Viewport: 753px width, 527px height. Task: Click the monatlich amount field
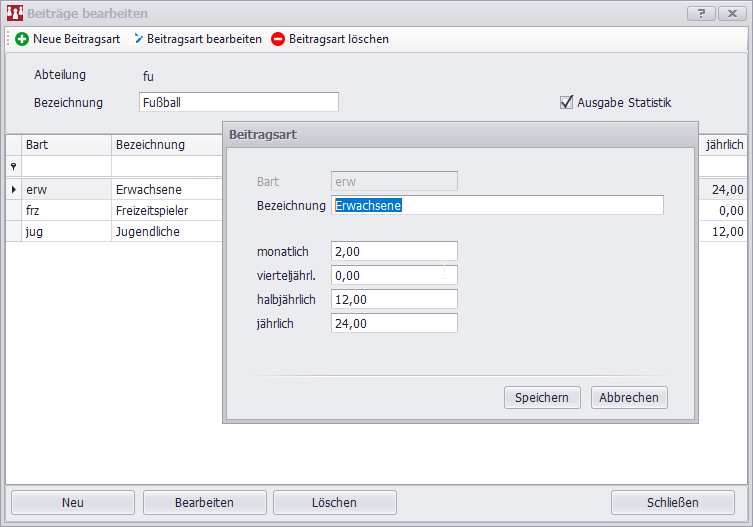tap(394, 252)
